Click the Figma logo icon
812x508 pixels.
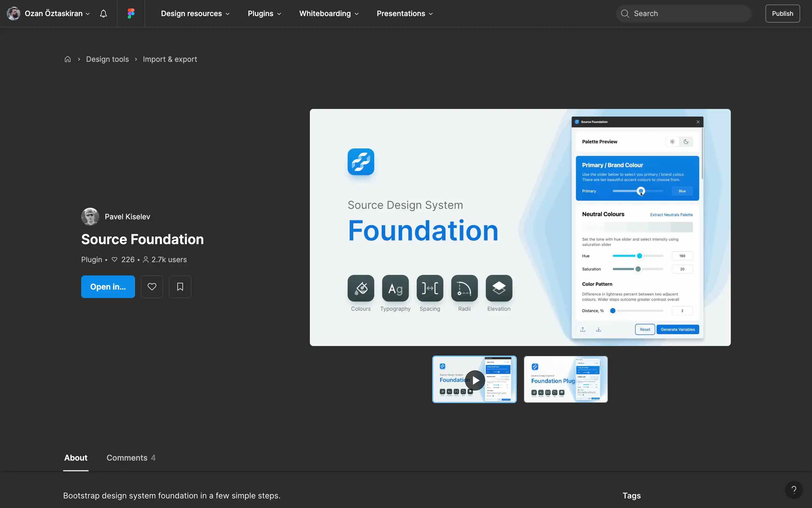click(x=131, y=14)
